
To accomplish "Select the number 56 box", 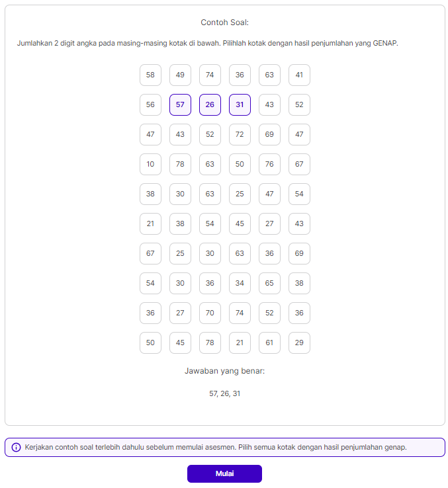I will tap(150, 104).
